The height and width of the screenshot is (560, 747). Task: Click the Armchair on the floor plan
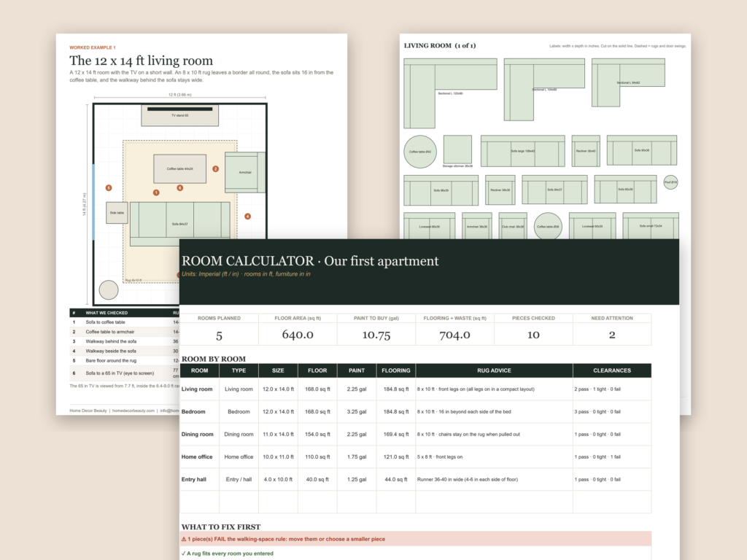(x=245, y=172)
